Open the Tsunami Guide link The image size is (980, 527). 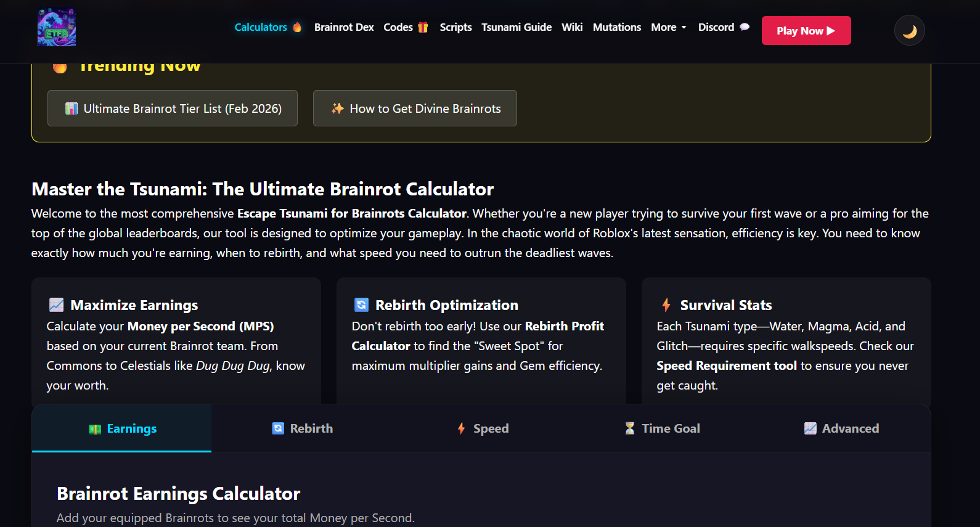517,27
